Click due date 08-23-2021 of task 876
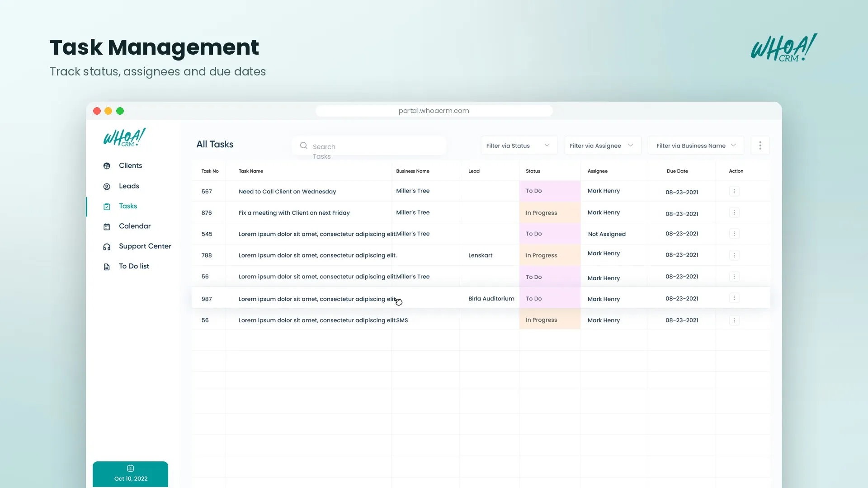 682,214
